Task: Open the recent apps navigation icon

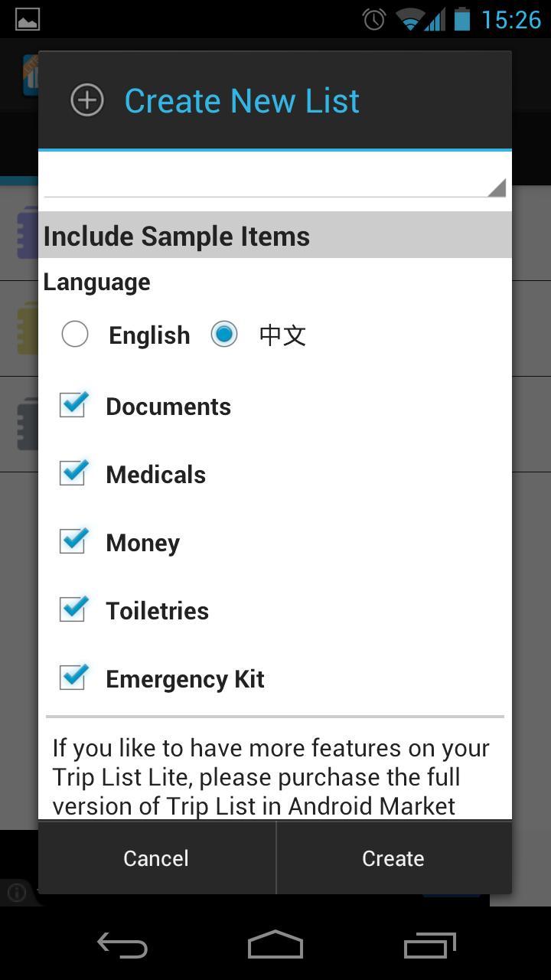Action: click(429, 946)
